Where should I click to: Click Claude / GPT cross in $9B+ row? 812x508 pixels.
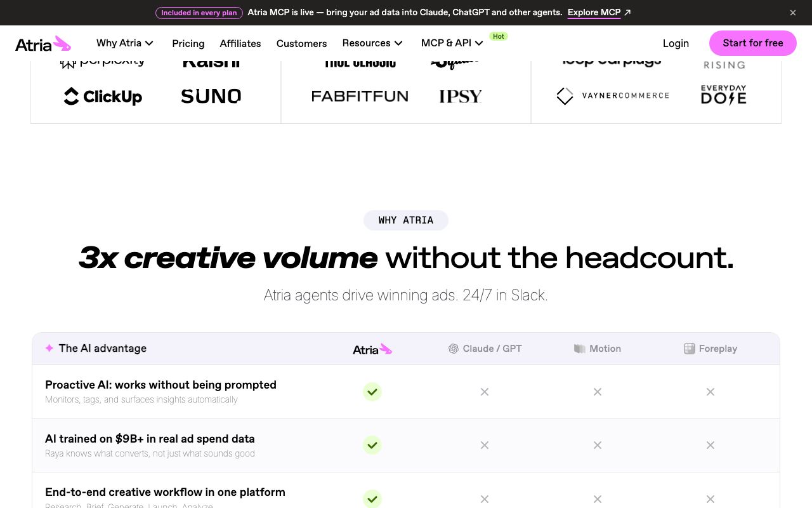(x=485, y=445)
